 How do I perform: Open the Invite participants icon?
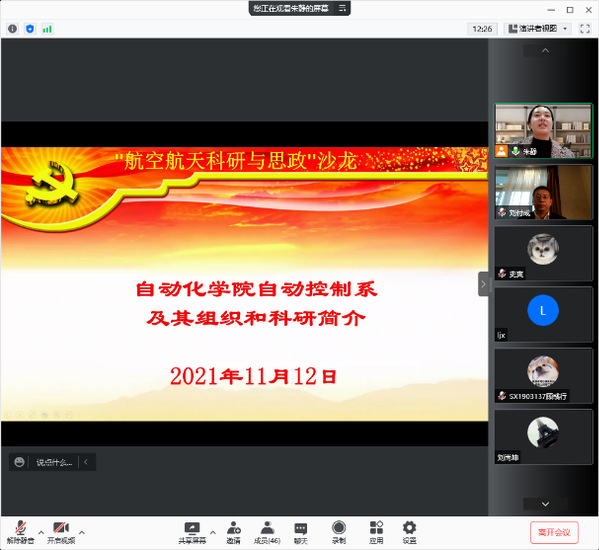[x=233, y=533]
